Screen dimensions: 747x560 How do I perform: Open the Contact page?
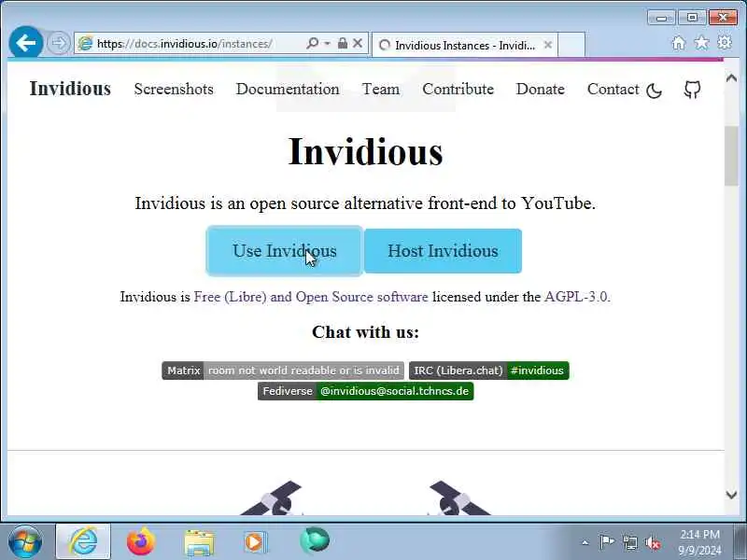613,89
